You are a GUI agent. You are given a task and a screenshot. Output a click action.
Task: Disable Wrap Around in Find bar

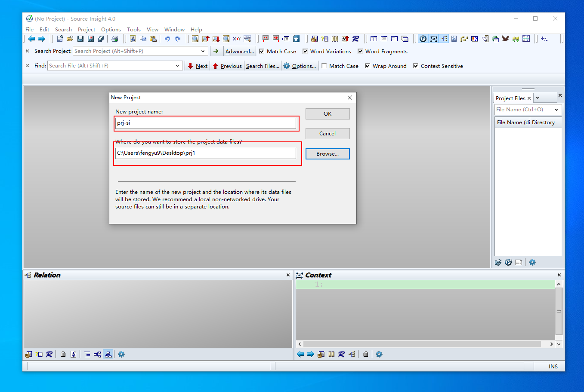click(367, 66)
